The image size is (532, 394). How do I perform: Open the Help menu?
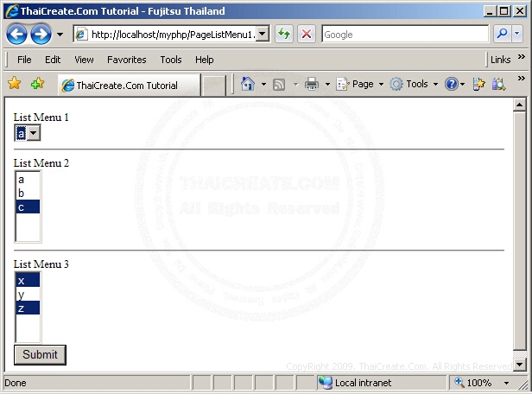coord(204,60)
